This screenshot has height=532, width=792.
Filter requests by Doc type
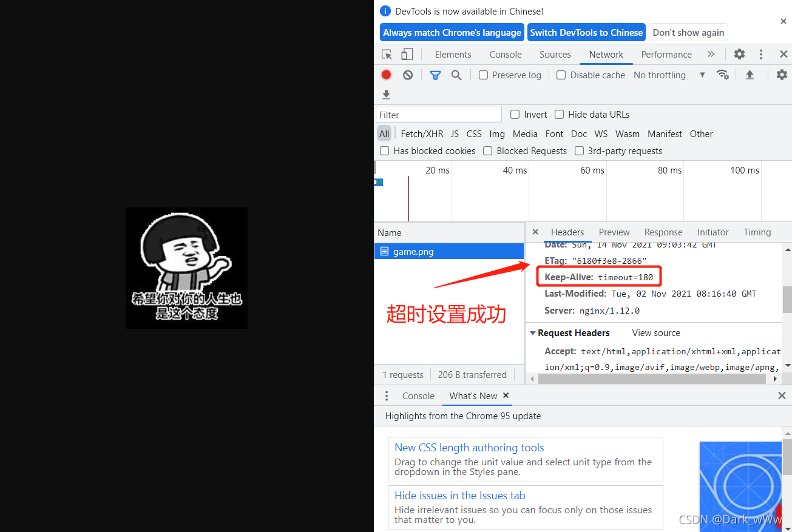[x=579, y=133]
